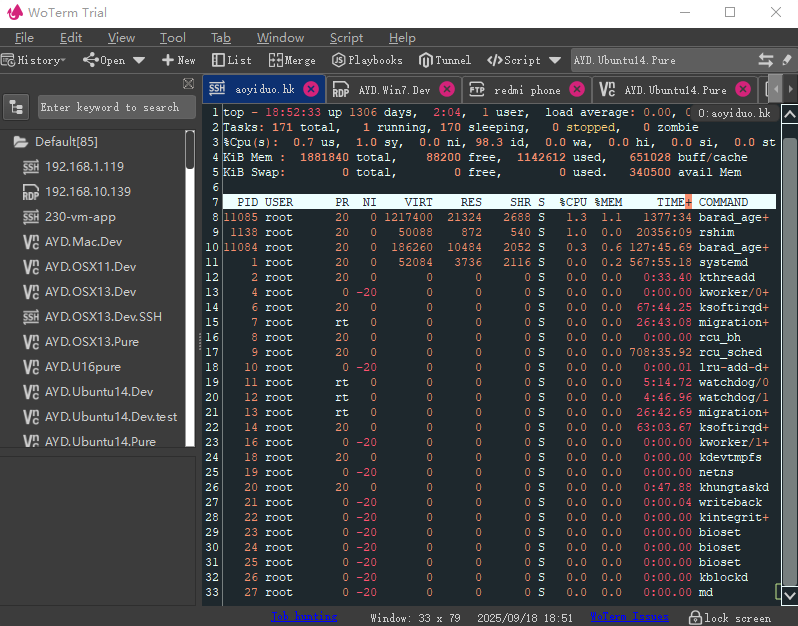Switch to the redmi phone FTP tab

(x=526, y=90)
